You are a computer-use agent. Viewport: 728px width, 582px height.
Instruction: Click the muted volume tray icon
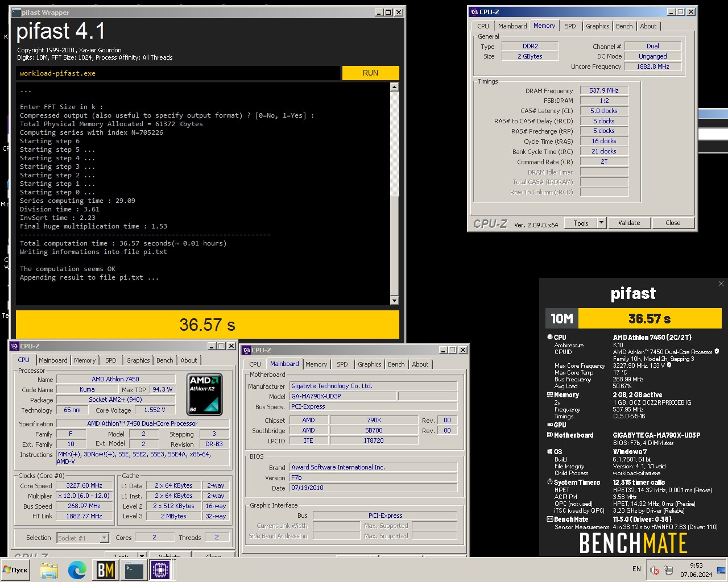(655, 570)
